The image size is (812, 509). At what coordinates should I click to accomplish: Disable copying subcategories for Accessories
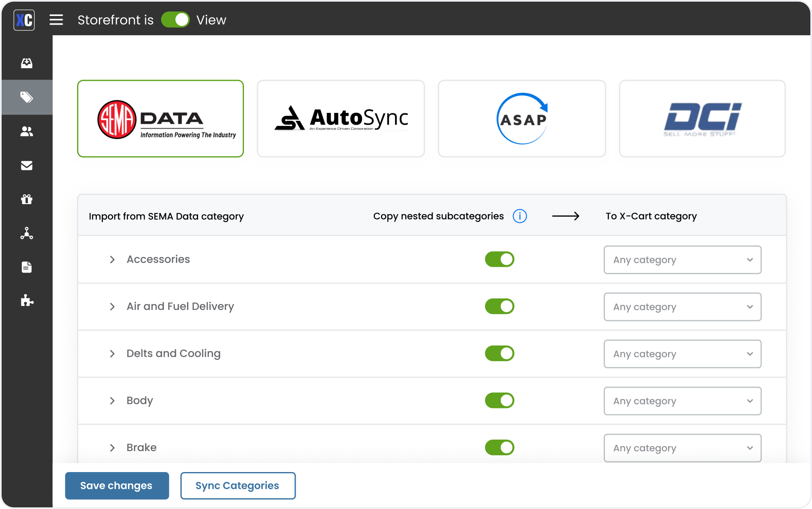pos(499,259)
